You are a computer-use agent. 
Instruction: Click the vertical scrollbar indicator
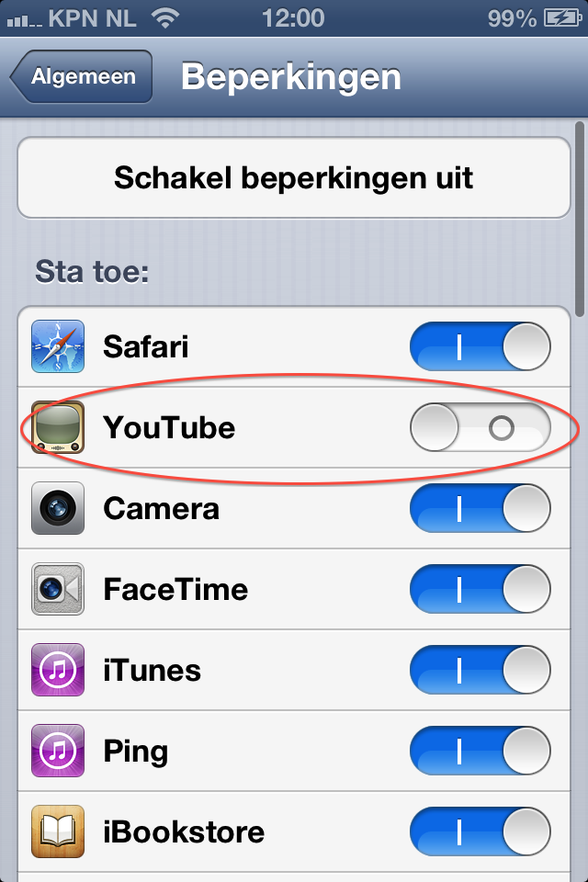[x=580, y=220]
